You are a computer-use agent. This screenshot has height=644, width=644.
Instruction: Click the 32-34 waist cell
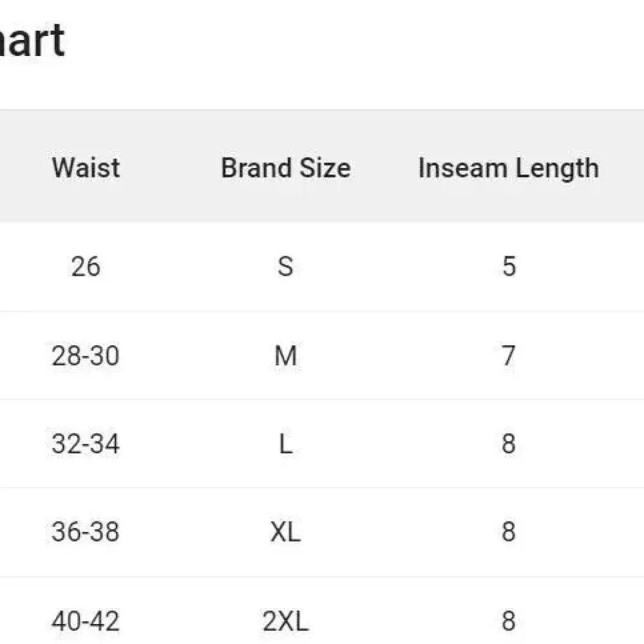[86, 444]
